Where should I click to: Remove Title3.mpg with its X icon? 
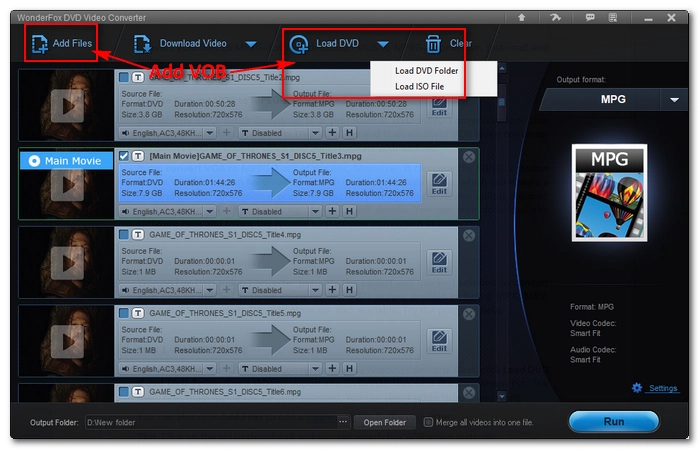(x=469, y=157)
